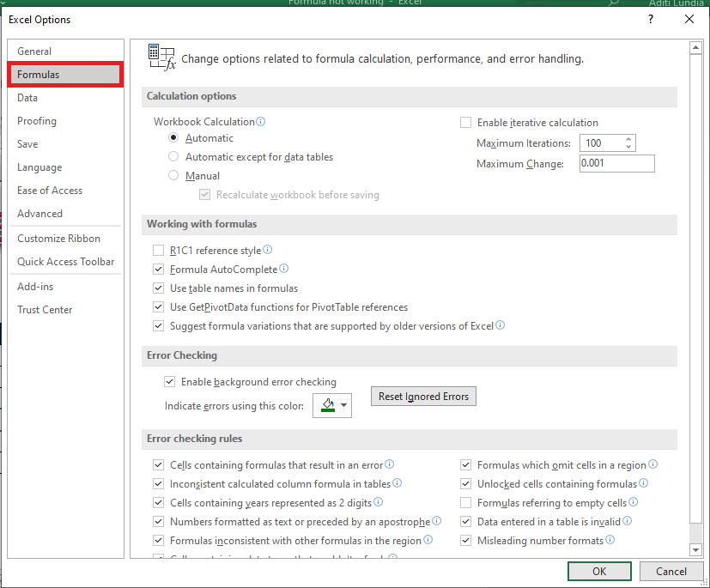
Task: Select the Automatic calculation radio button
Action: point(173,137)
